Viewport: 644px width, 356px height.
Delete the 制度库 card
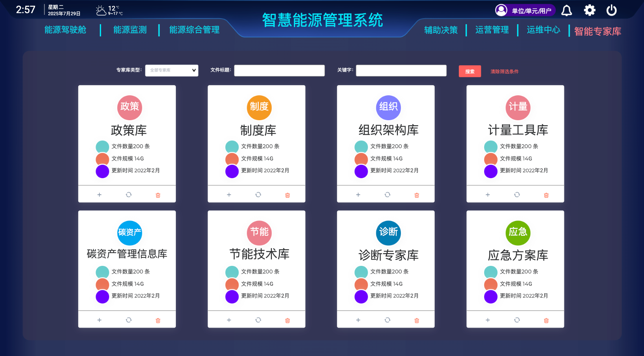point(288,195)
